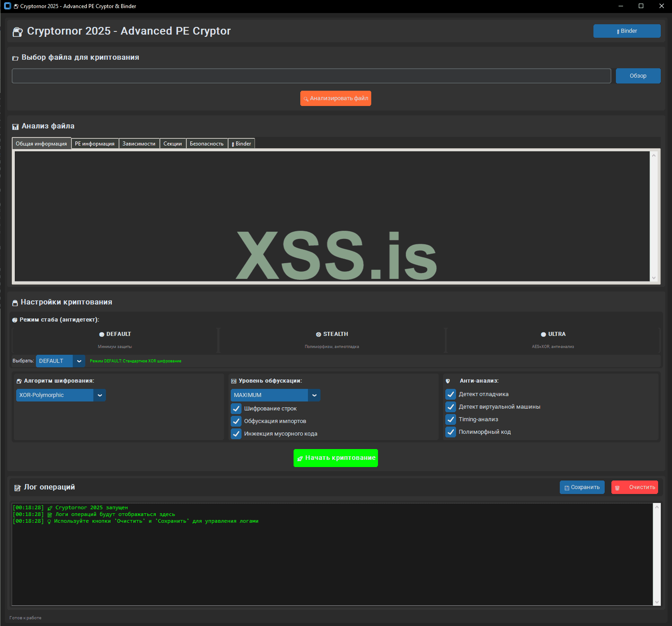This screenshot has width=672, height=626.
Task: Open the MAXIMUM obfuscation level dropdown
Action: click(x=314, y=395)
